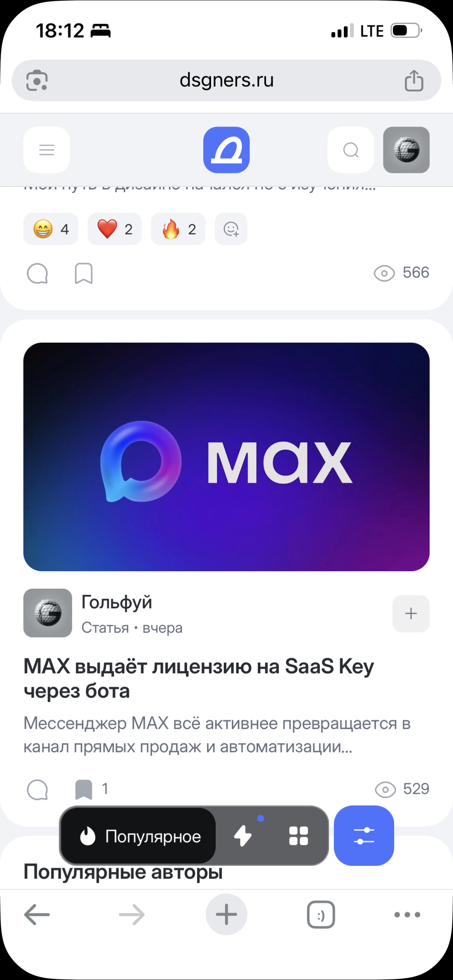Open a new browser tab
The height and width of the screenshot is (980, 453).
226,914
